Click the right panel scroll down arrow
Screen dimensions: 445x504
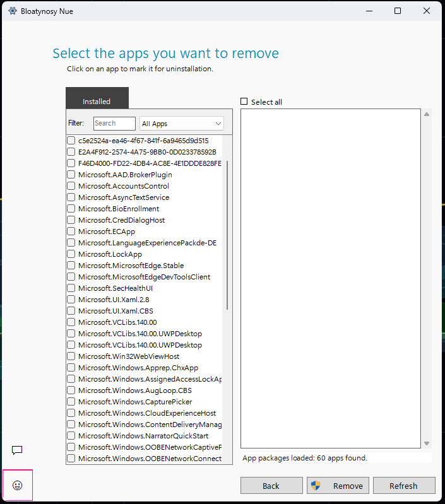427,443
